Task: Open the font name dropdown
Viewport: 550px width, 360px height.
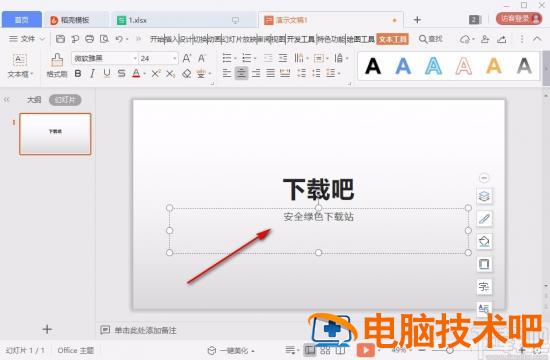Action: 135,58
